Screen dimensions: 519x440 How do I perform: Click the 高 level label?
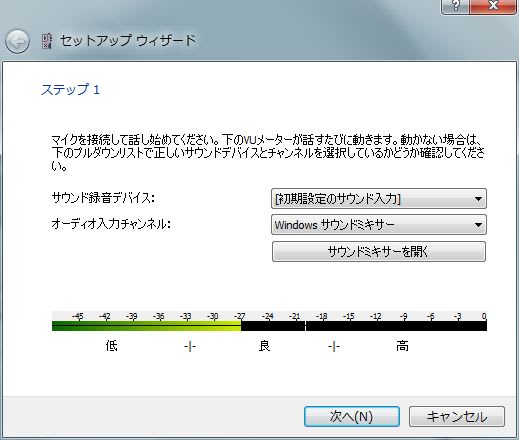(402, 346)
